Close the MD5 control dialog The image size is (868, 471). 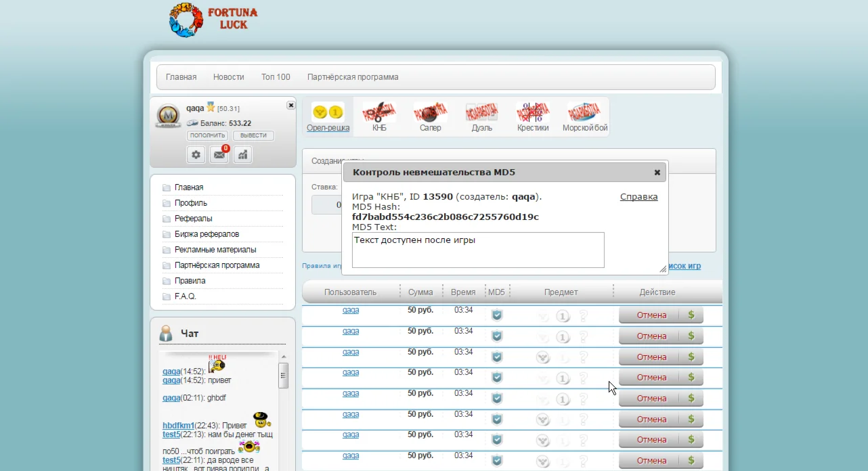pos(657,173)
